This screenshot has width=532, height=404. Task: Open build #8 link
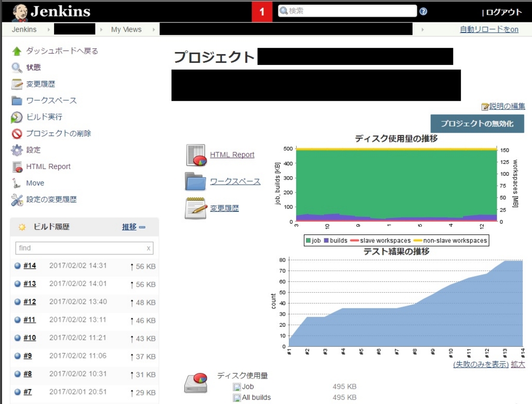(x=28, y=374)
